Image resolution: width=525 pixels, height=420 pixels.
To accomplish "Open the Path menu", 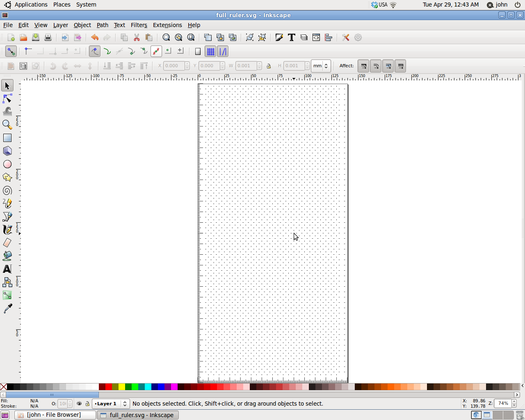I will (102, 25).
